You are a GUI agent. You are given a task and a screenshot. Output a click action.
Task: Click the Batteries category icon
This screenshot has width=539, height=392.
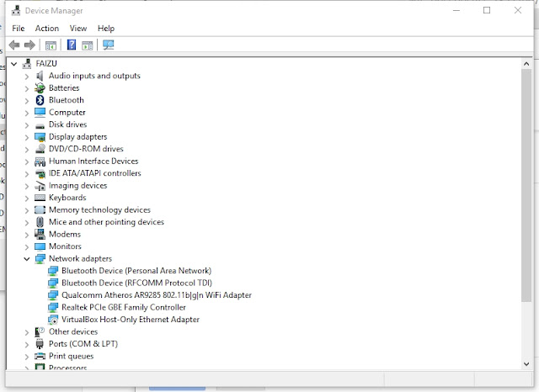pos(40,88)
